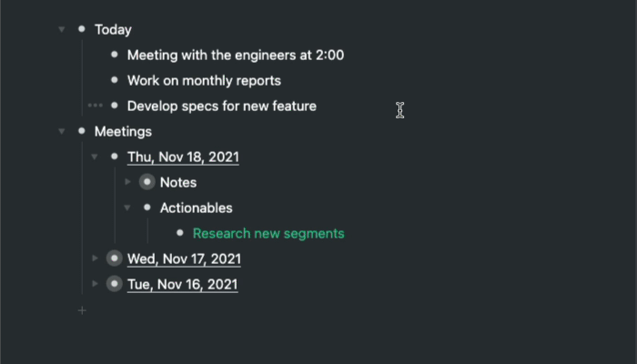Collapse the Actionables item
The height and width of the screenshot is (364, 637).
(x=127, y=207)
